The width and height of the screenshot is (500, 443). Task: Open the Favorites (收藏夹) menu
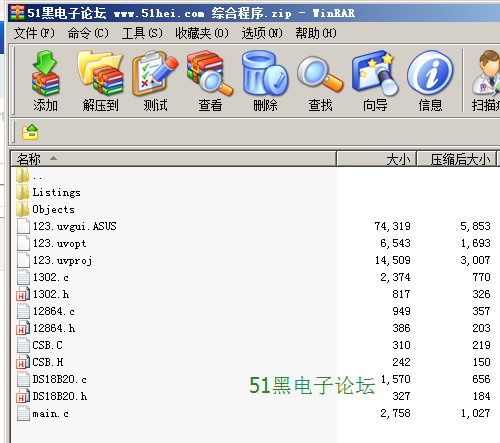[x=202, y=33]
